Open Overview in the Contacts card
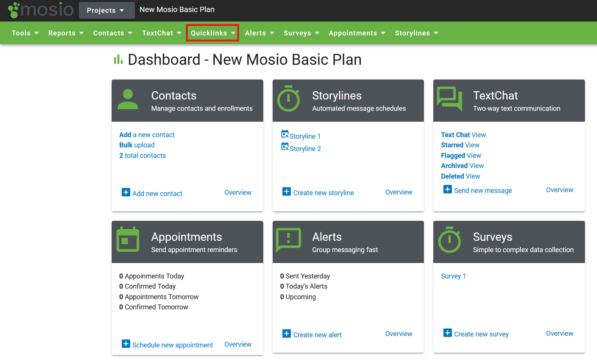Screen dimensions: 597x364 (x=238, y=193)
